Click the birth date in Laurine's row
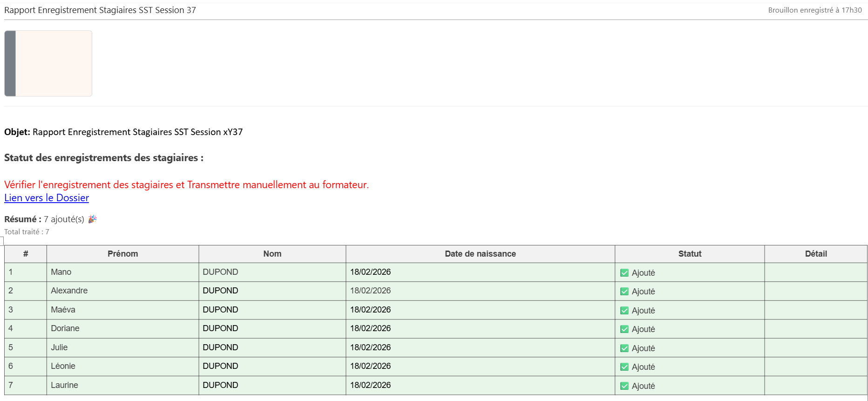 (370, 385)
